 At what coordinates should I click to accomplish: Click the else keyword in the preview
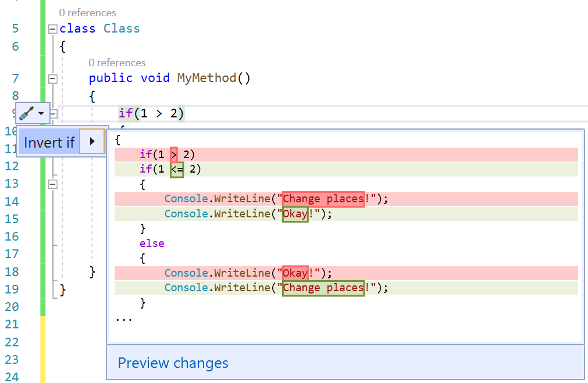152,244
